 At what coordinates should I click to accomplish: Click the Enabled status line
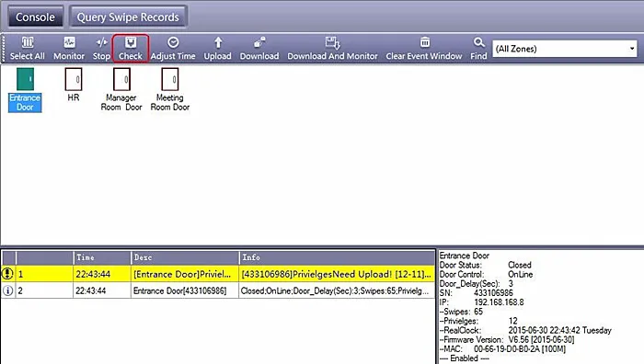tap(464, 358)
